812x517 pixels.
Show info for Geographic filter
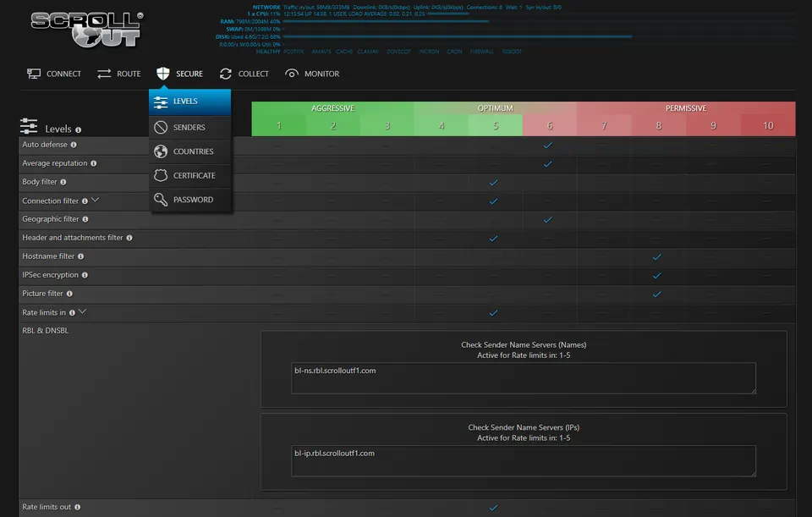click(x=85, y=219)
